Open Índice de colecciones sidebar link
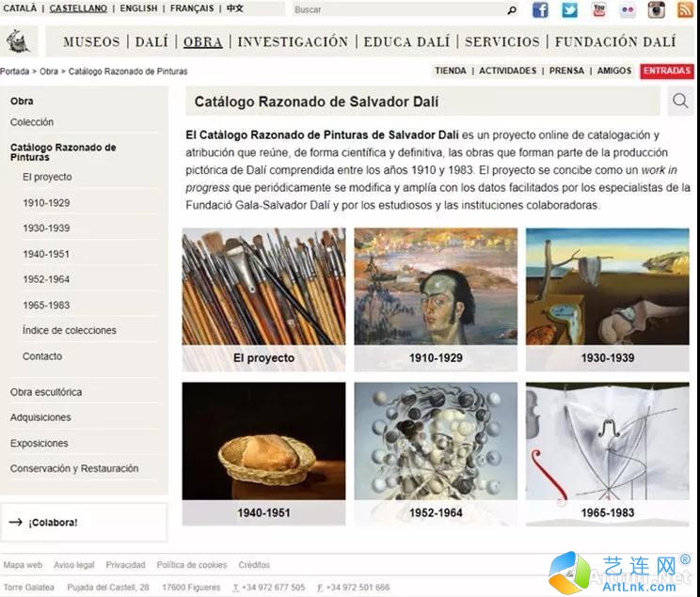The height and width of the screenshot is (597, 700). coord(70,330)
